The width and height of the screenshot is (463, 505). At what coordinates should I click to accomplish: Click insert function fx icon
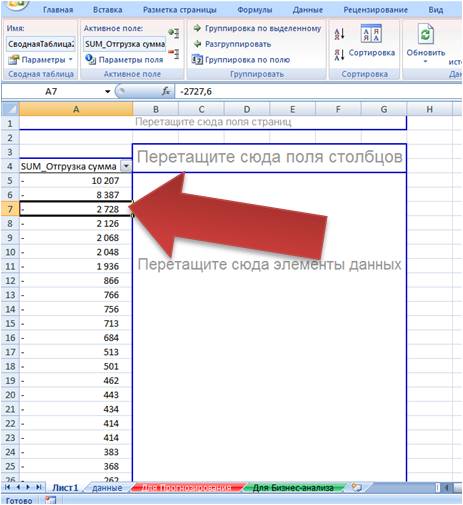pyautogui.click(x=166, y=91)
